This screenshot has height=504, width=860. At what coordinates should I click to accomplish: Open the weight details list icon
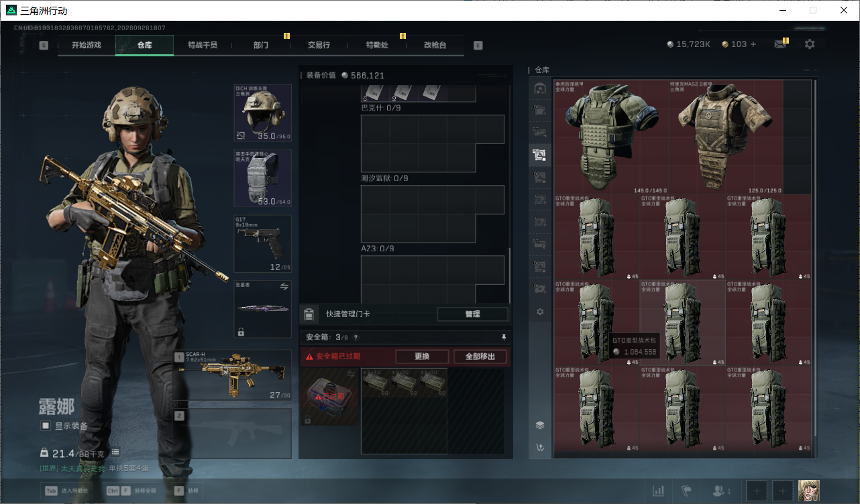pos(115,452)
